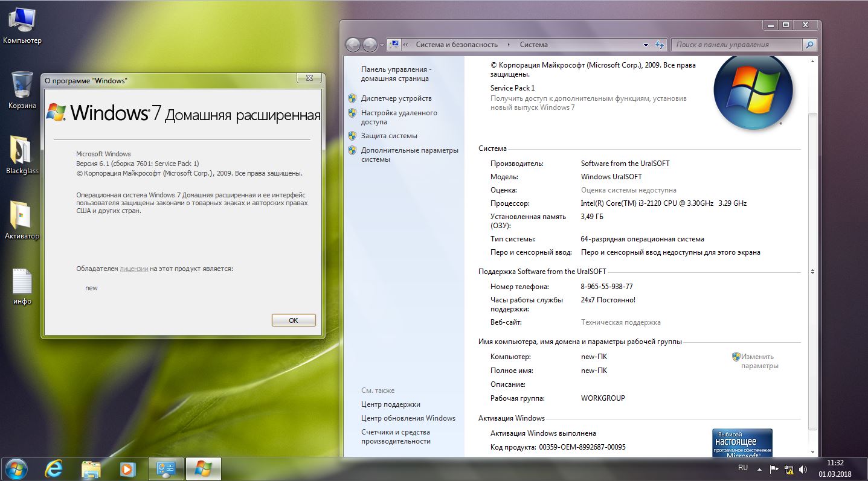Expand arrow after Система и безопасность
Image resolution: width=868 pixels, height=481 pixels.
(x=509, y=45)
